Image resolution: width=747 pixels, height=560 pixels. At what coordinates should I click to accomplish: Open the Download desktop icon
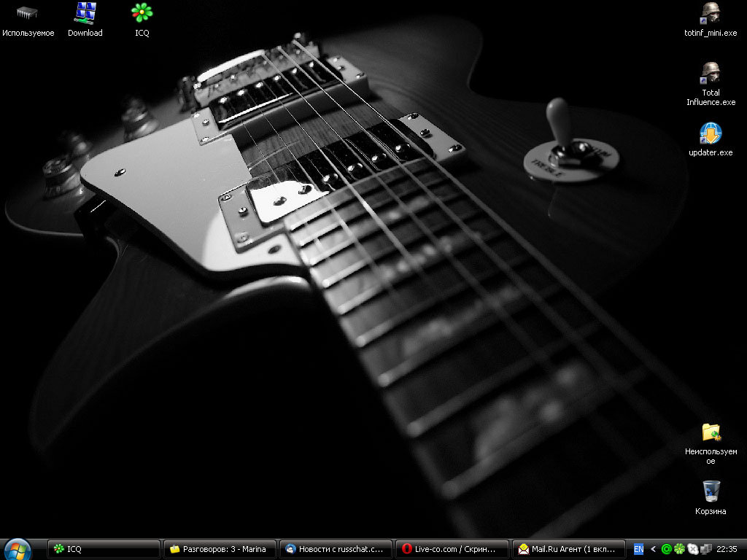(85, 13)
